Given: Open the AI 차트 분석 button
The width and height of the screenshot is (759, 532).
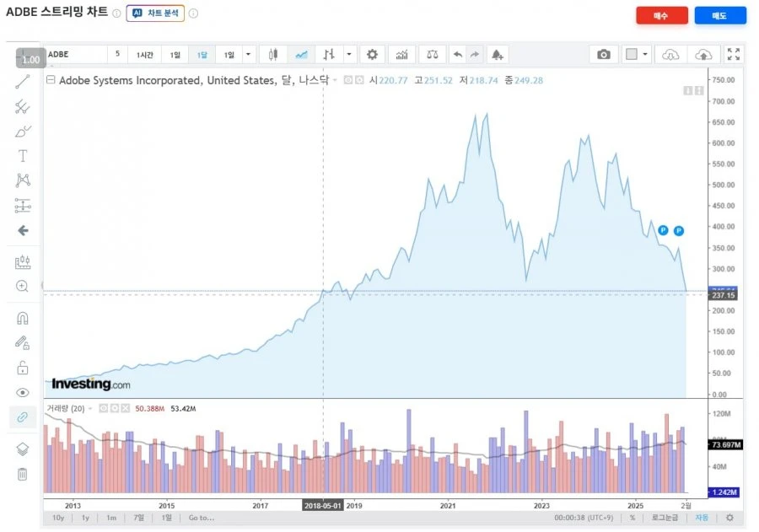Looking at the screenshot, I should coord(155,13).
